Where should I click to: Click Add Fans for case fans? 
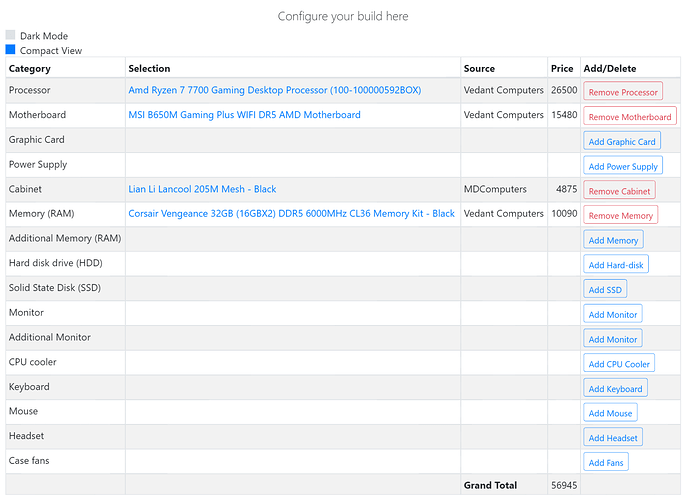click(605, 462)
